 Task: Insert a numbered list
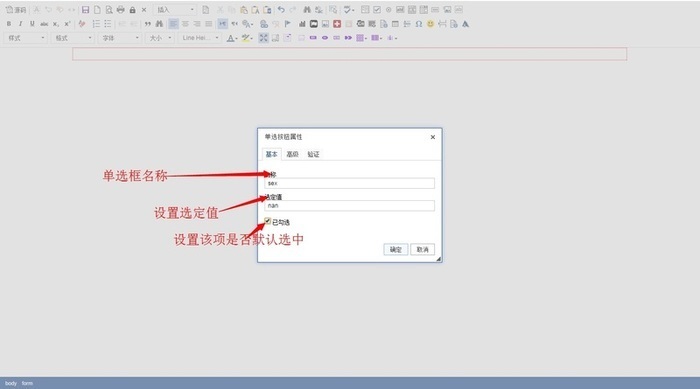coord(96,24)
